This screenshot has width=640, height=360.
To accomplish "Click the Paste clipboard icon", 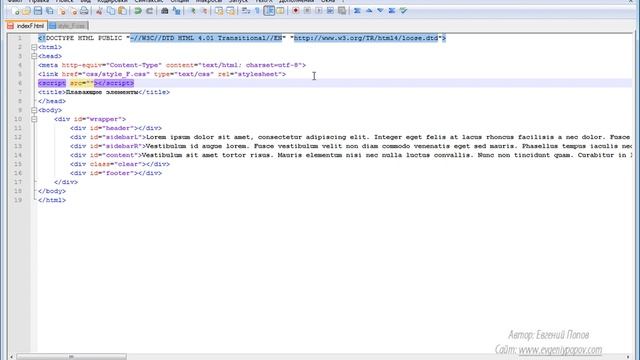I will [x=122, y=11].
